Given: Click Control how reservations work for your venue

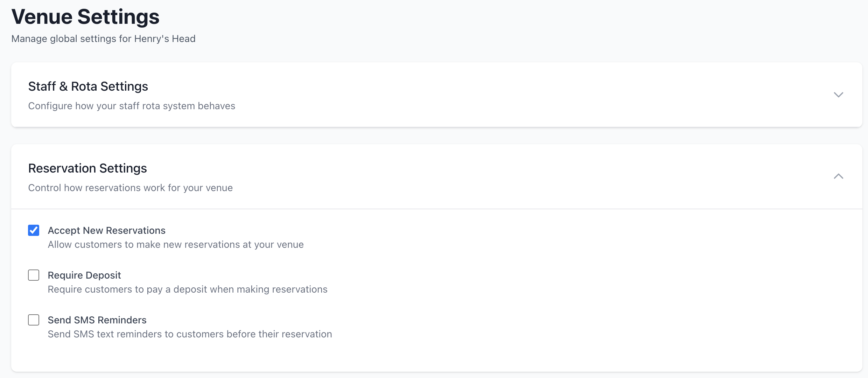Looking at the screenshot, I should click(x=130, y=188).
